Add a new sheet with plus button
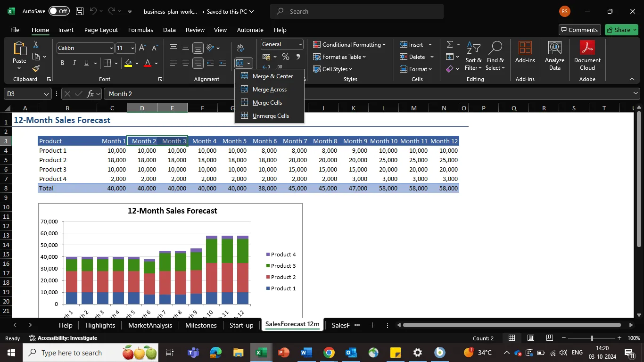This screenshot has width=644, height=362. coord(372,325)
